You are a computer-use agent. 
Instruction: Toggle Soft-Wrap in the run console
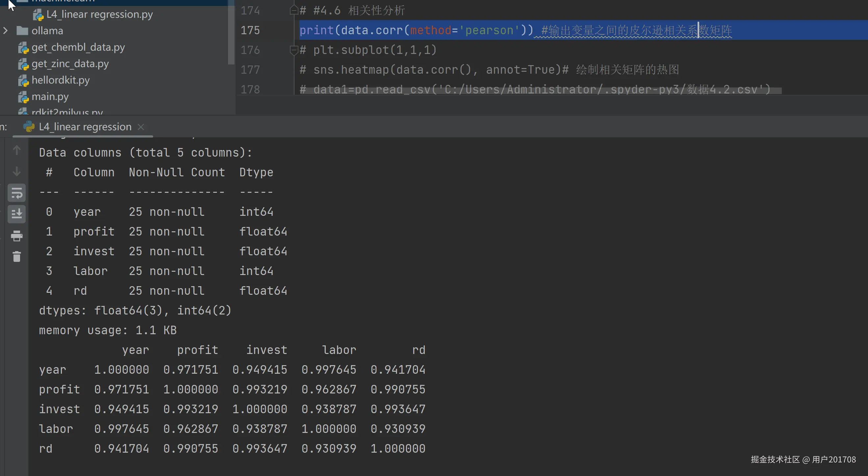[16, 193]
